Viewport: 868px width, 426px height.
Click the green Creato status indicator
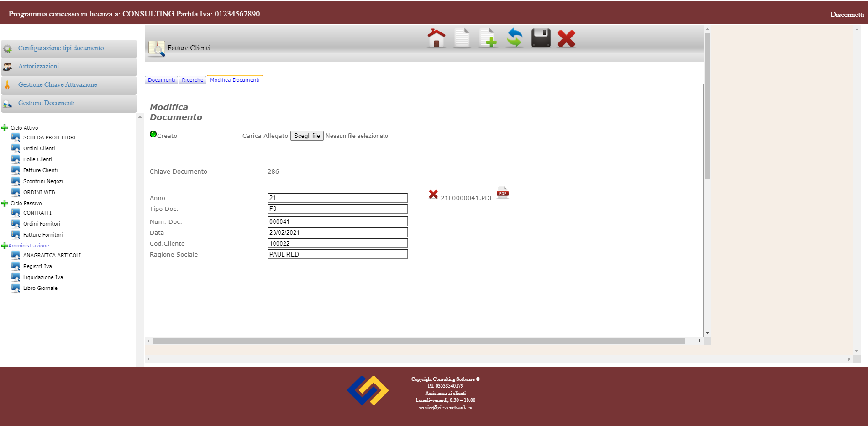pyautogui.click(x=153, y=134)
